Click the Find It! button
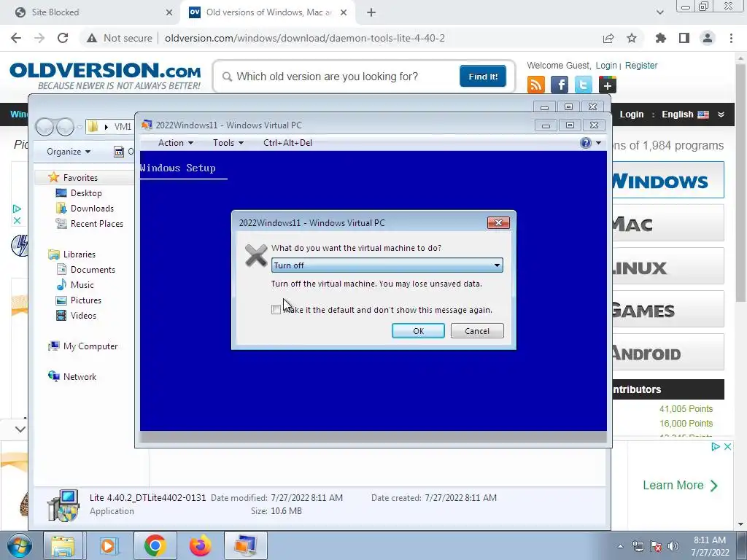 point(483,77)
